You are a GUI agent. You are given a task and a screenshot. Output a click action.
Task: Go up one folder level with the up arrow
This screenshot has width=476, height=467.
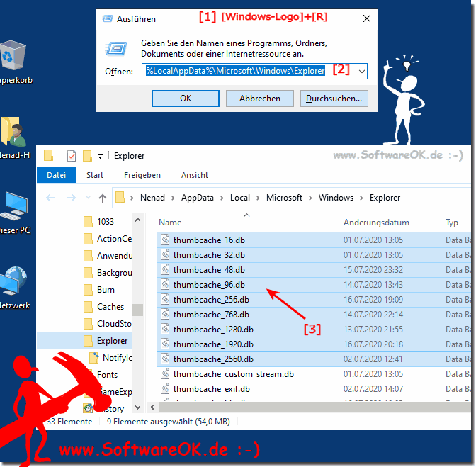click(103, 198)
